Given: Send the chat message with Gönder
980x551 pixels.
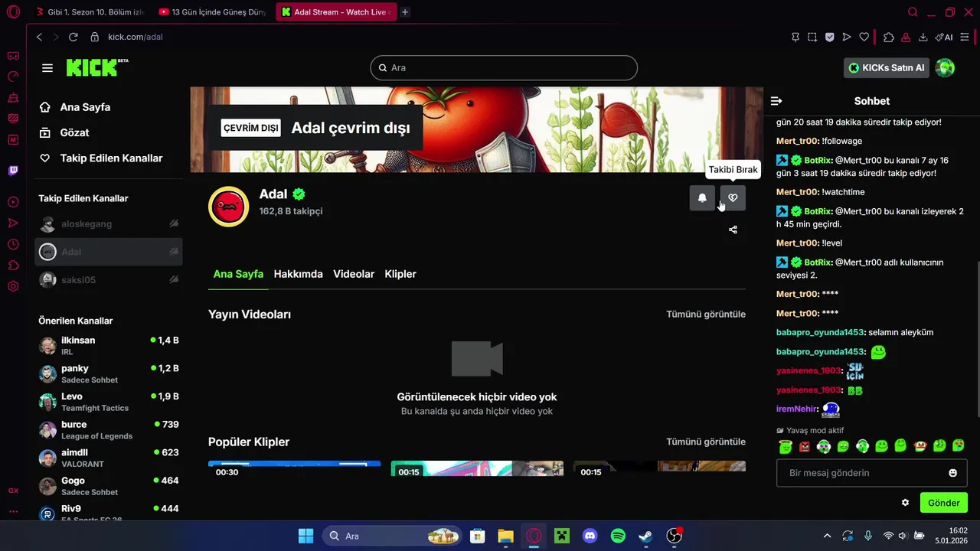Looking at the screenshot, I should coord(943,503).
